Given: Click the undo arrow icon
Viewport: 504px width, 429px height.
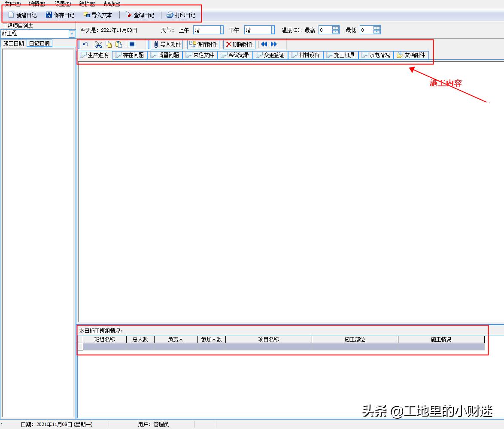Looking at the screenshot, I should coord(85,44).
